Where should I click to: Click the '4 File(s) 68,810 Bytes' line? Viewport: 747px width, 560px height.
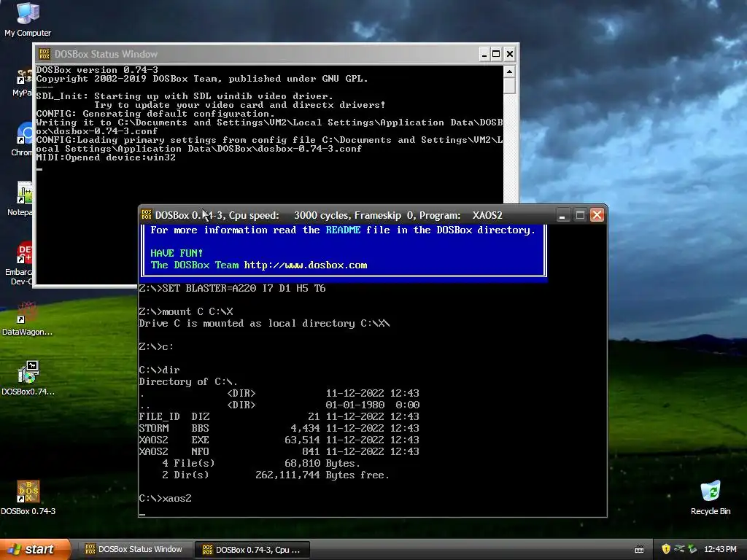(x=261, y=463)
